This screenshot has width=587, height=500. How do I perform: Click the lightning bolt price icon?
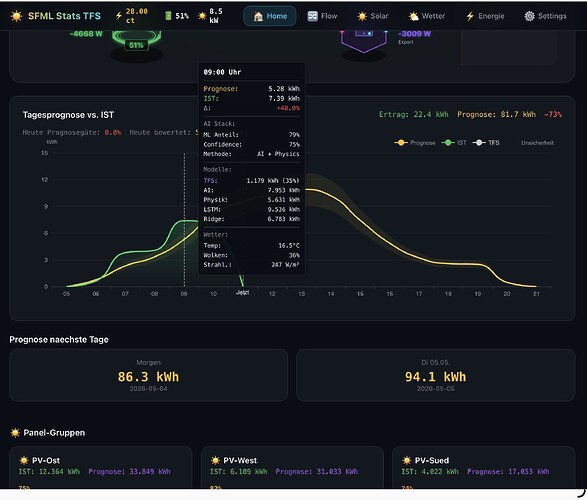click(x=119, y=16)
